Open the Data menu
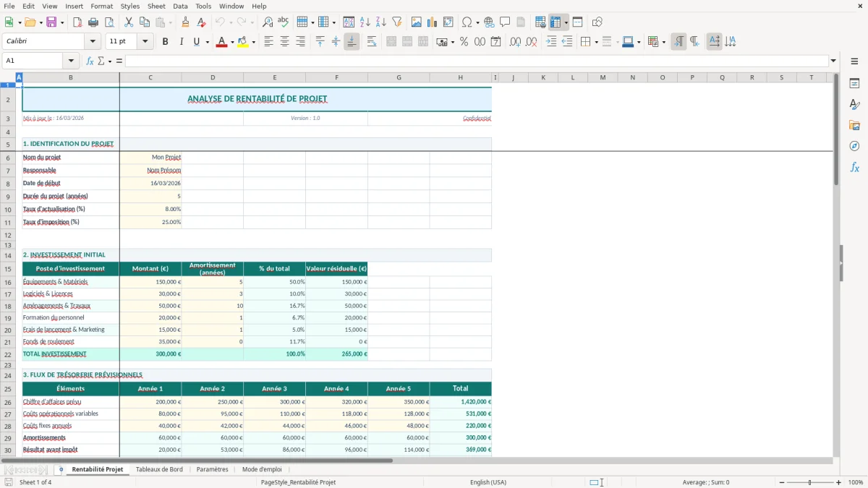868x488 pixels. (180, 6)
